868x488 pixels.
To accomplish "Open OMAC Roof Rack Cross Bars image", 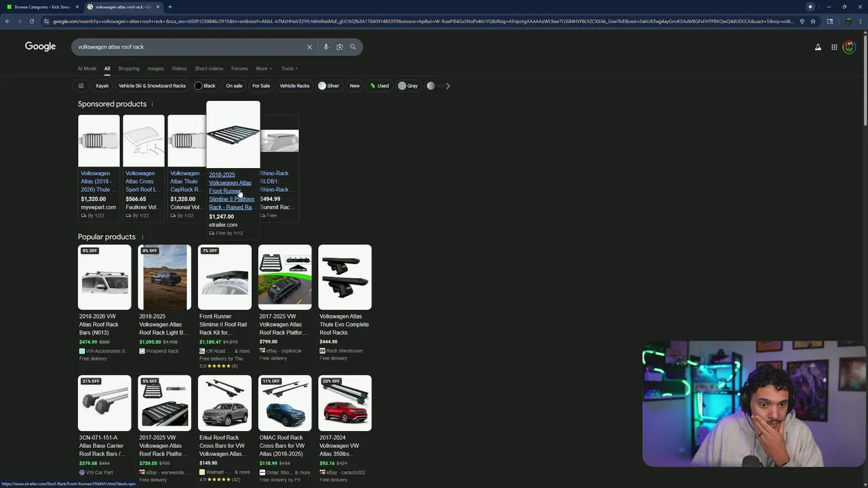I will click(x=285, y=403).
